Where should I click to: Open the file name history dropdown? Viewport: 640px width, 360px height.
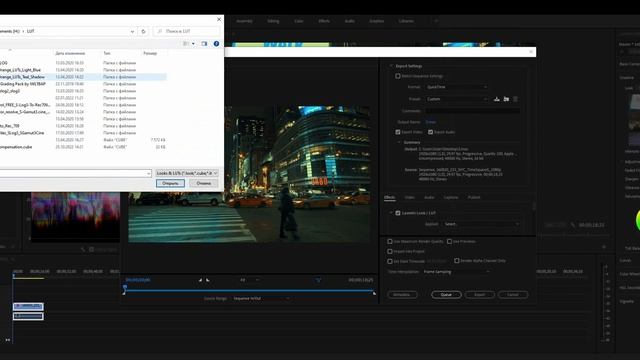(149, 173)
